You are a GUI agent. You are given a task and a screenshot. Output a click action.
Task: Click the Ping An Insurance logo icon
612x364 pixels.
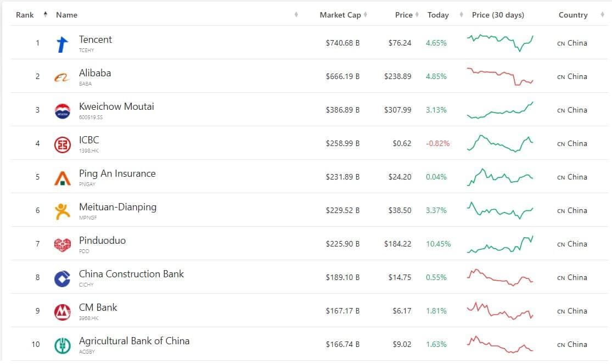pos(62,178)
